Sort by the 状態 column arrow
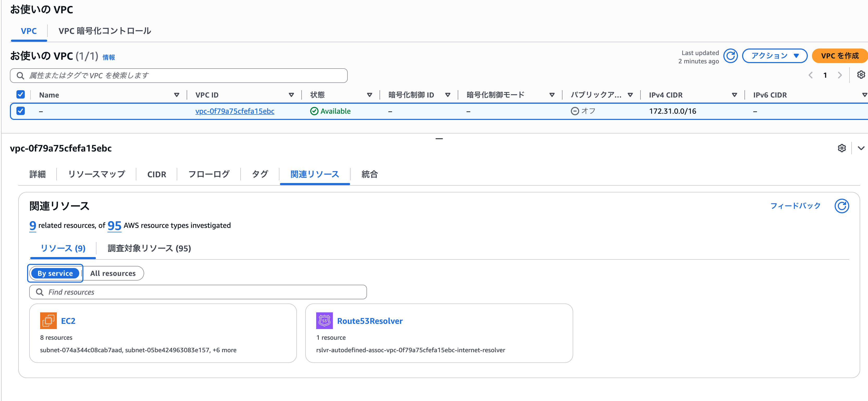 point(369,95)
